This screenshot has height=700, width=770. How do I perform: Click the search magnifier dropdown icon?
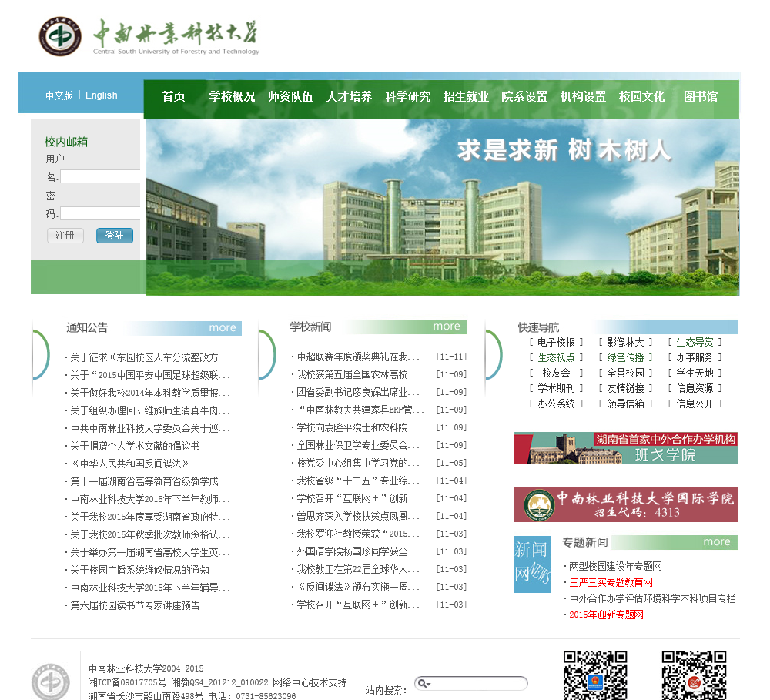pyautogui.click(x=423, y=683)
